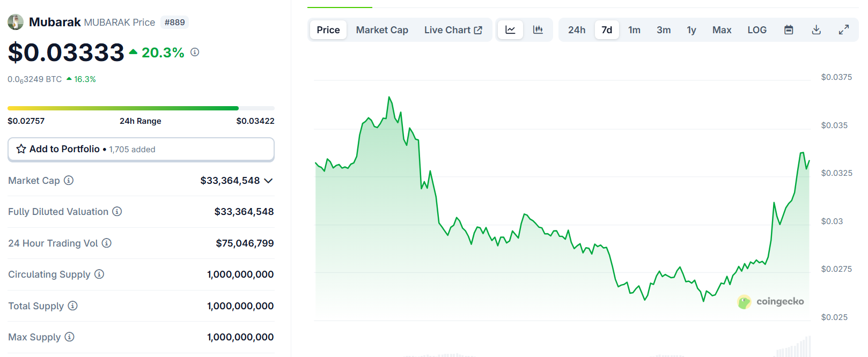Click Add to Portfolio button
868x357 pixels.
pos(141,150)
